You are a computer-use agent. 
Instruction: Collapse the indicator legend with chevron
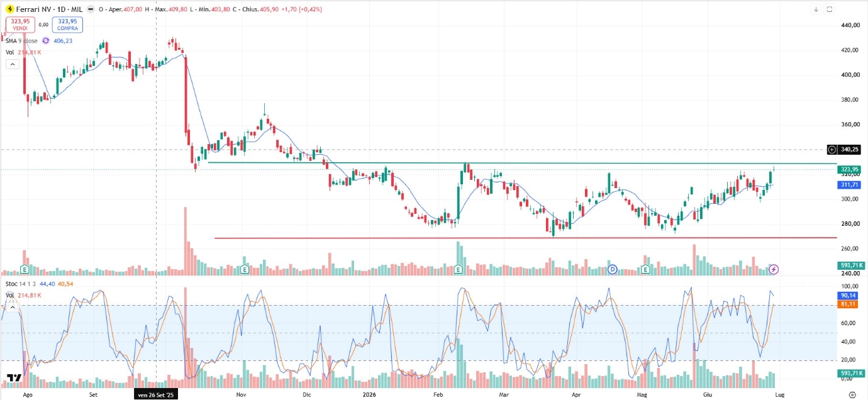[x=11, y=64]
